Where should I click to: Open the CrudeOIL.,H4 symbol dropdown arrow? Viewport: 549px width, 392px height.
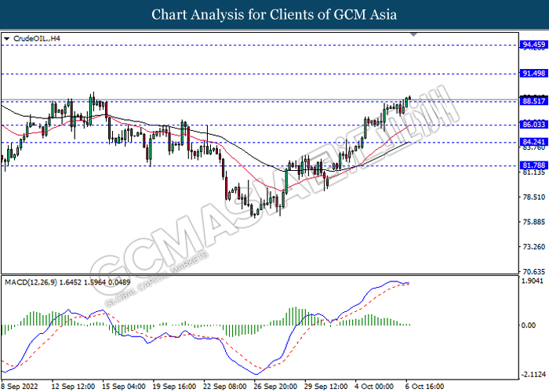tap(6, 39)
